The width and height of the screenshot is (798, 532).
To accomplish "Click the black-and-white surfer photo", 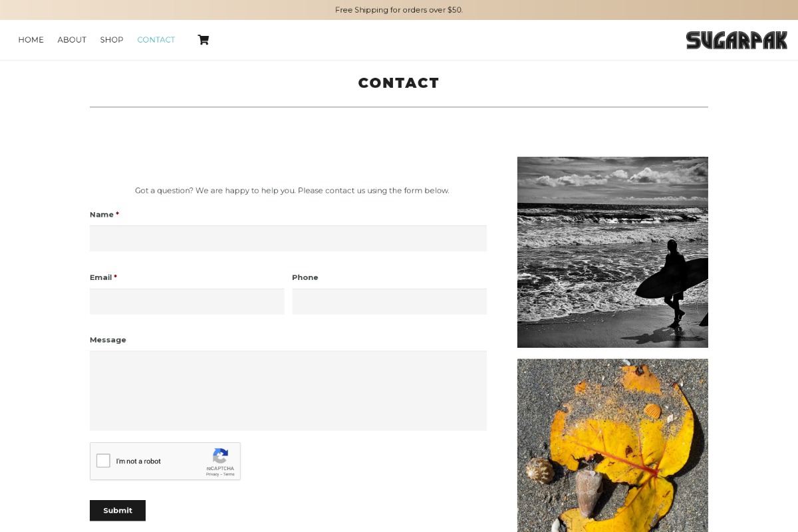I will (612, 252).
